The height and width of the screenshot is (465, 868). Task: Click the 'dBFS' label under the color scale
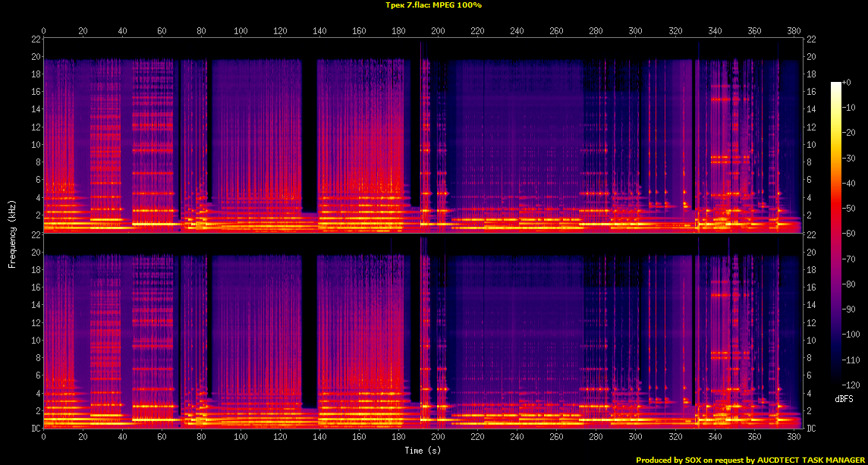(844, 398)
